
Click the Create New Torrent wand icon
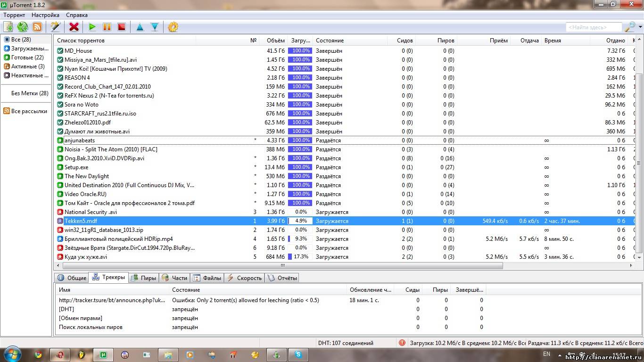[55, 27]
